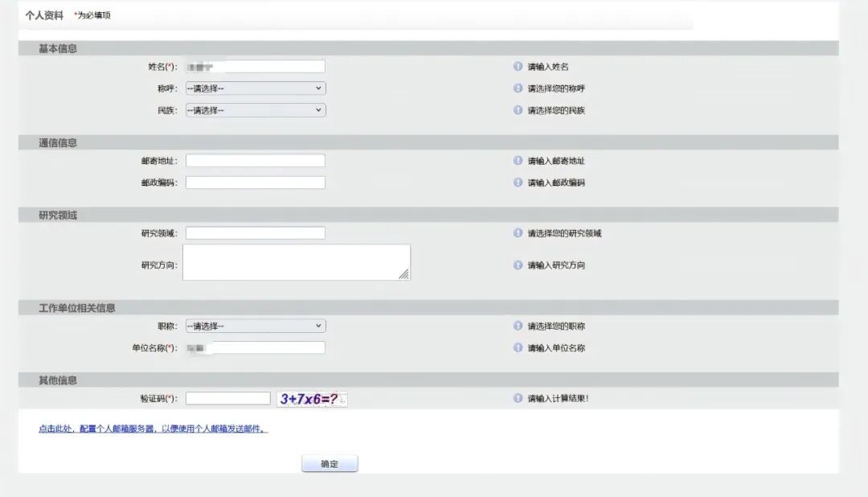Expand the 民族 selection dropdown
Viewport: 868px width, 497px height.
[x=256, y=110]
